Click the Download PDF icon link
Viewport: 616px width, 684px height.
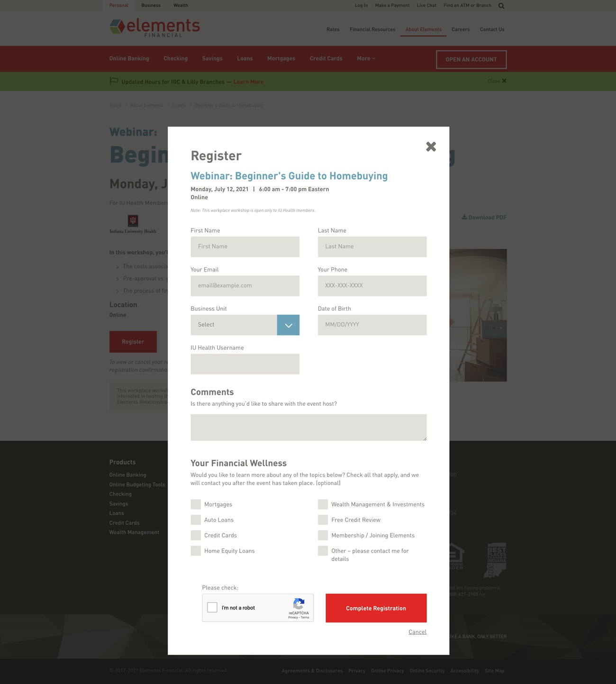point(464,217)
